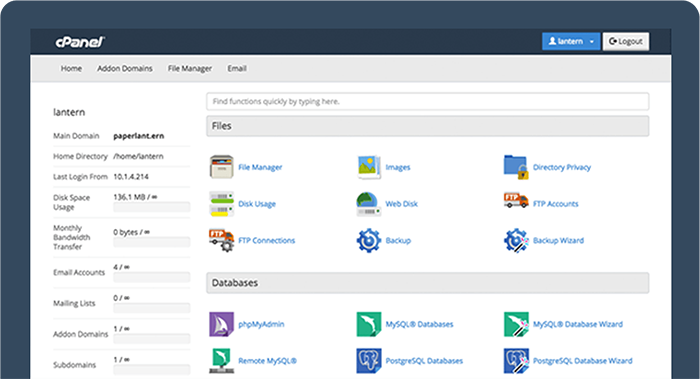Click the FTP Connections link
The image size is (700, 379).
coord(267,241)
